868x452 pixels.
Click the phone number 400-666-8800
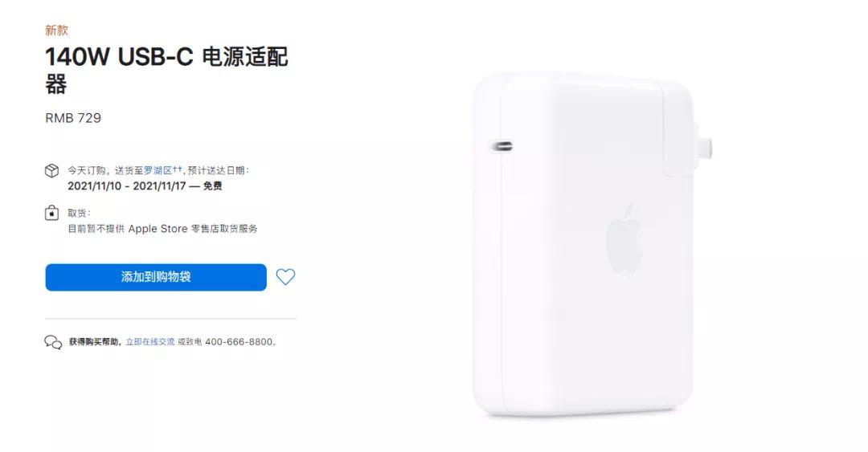239,342
